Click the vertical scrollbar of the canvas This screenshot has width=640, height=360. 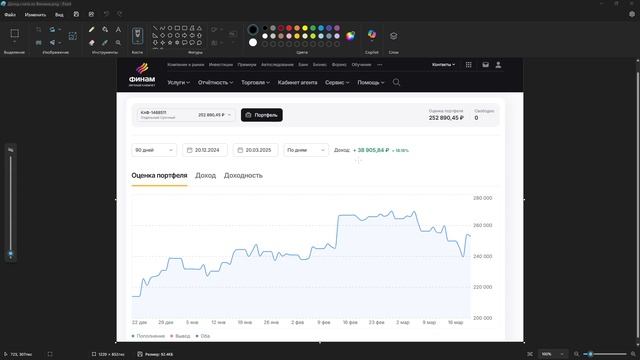point(638,204)
